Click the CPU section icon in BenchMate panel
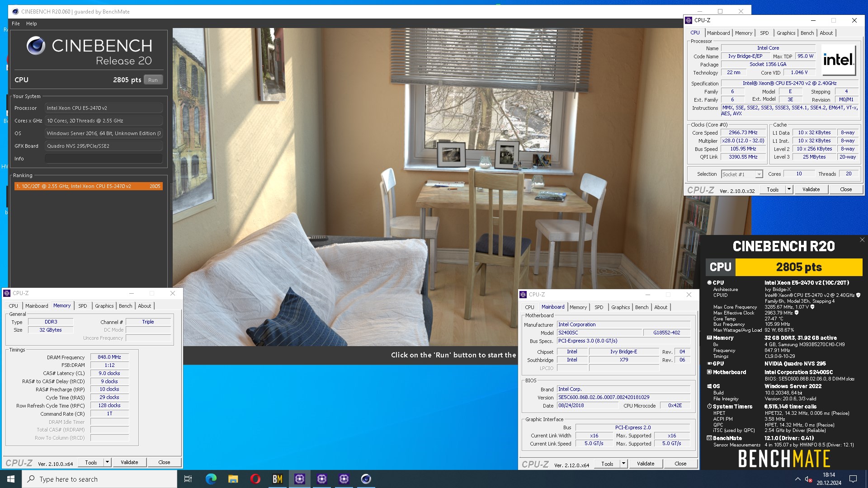The image size is (868, 488). point(709,283)
